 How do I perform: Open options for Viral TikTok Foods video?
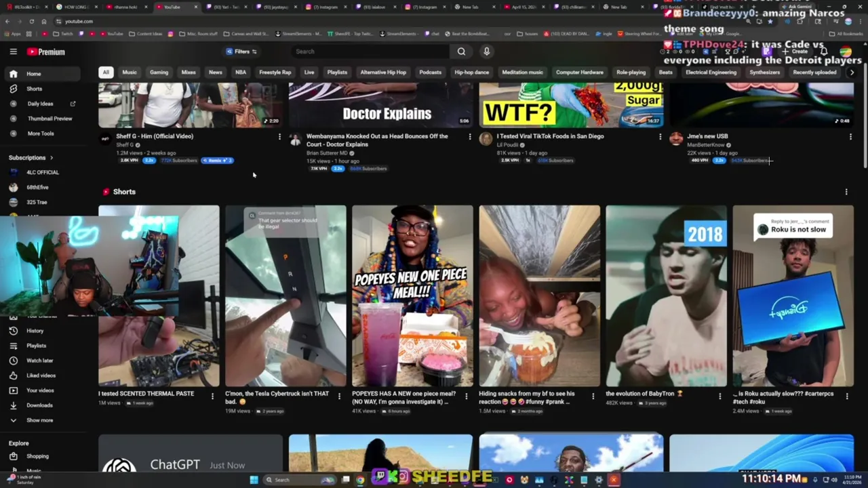(660, 137)
